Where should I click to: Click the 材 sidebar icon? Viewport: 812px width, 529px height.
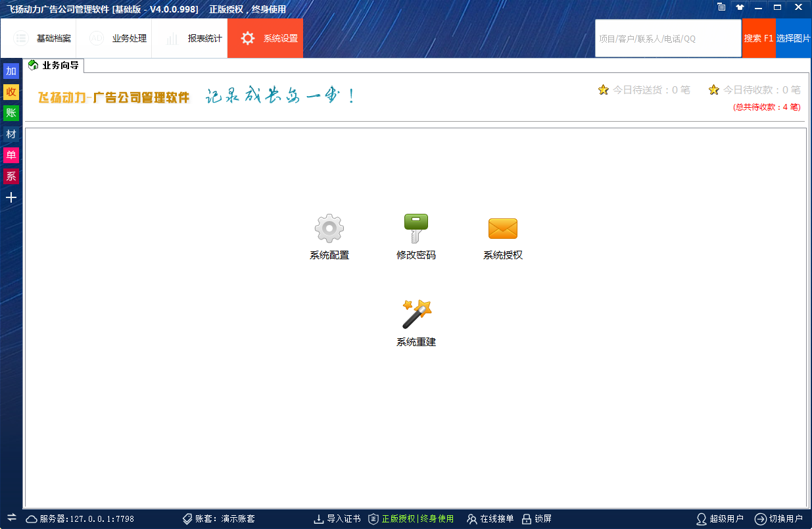(x=11, y=134)
